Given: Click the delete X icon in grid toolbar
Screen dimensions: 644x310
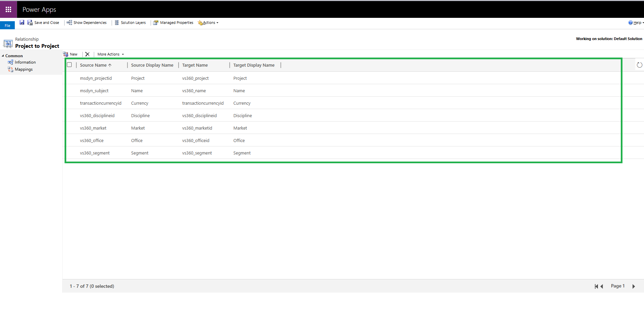Looking at the screenshot, I should pos(87,54).
